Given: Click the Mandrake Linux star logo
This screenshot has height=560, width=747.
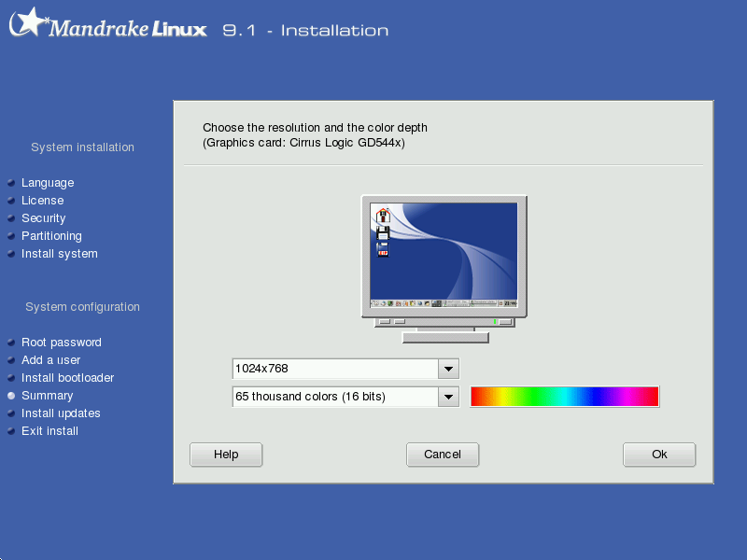Looking at the screenshot, I should coord(28,21).
